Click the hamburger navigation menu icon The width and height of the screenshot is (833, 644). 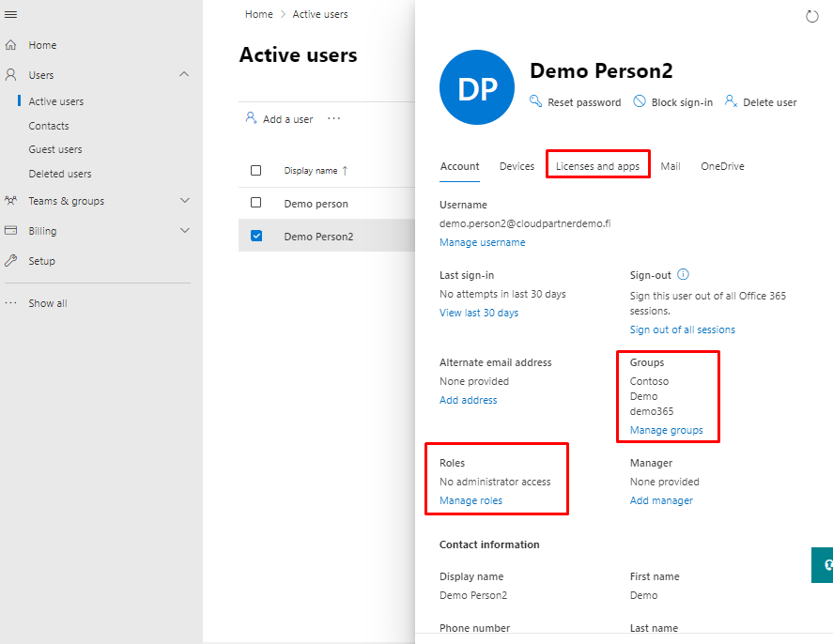coord(11,15)
